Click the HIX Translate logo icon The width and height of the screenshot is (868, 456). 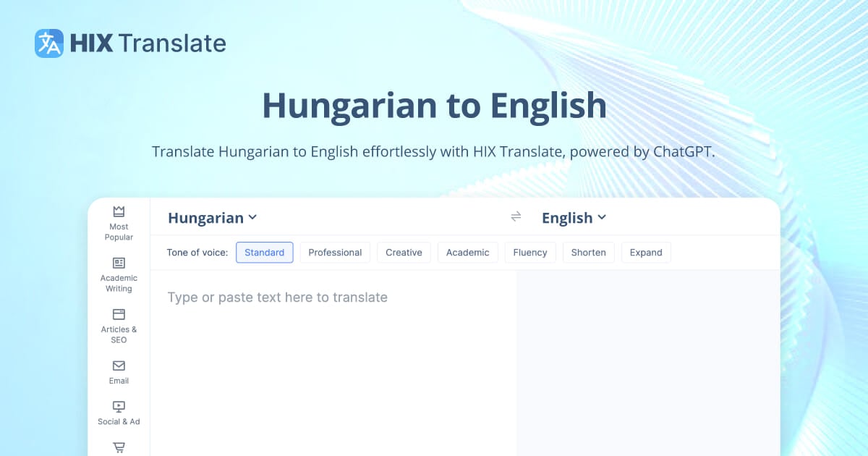(x=48, y=43)
